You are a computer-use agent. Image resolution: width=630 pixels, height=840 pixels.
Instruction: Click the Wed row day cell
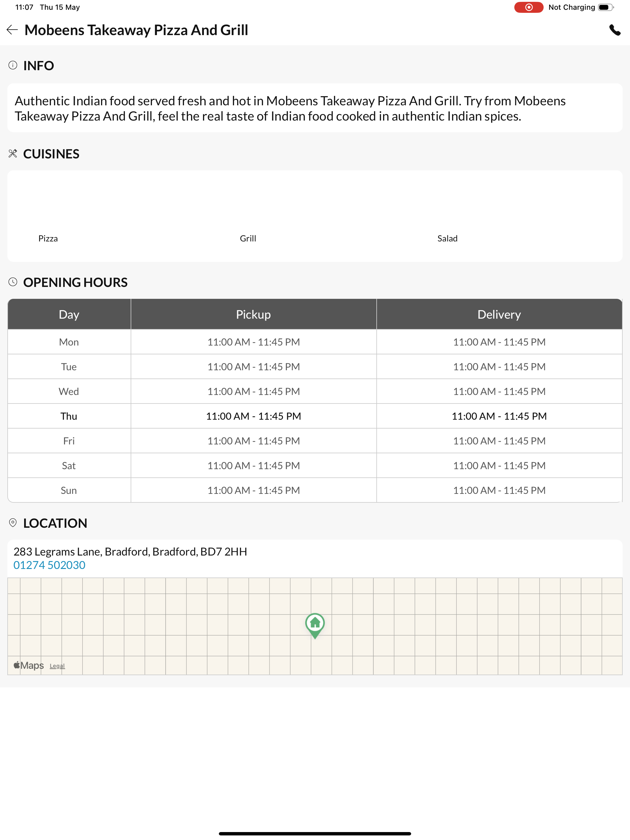[69, 391]
